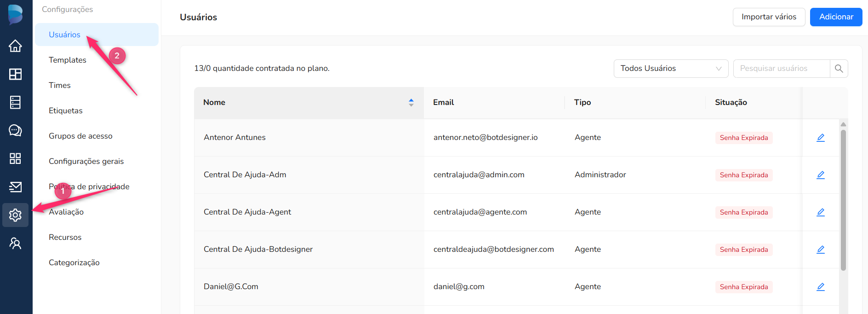Click the Botdesigner logo icon
The height and width of the screenshot is (314, 868).
pyautogui.click(x=15, y=14)
